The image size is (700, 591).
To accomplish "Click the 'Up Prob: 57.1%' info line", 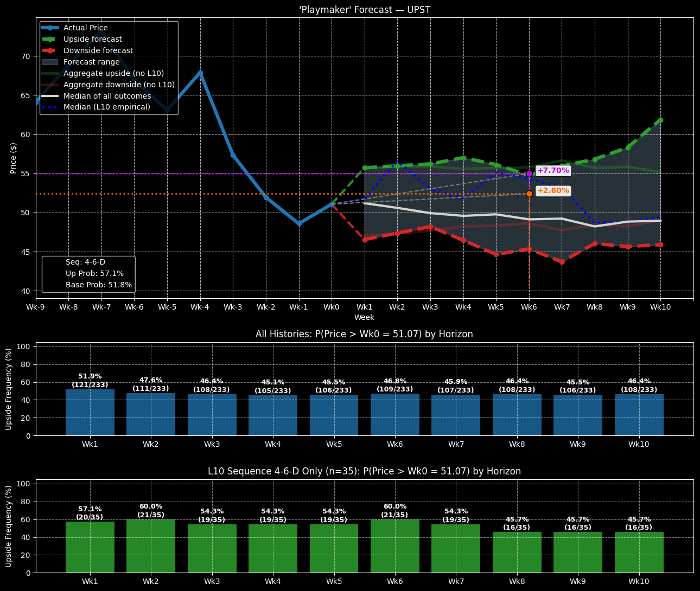I will (x=94, y=273).
